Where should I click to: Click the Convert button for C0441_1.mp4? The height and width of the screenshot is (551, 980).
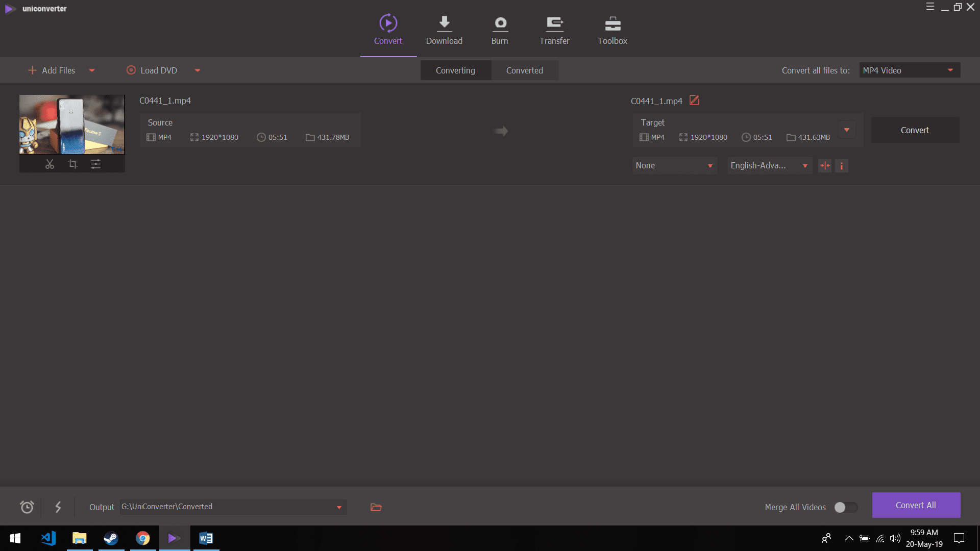tap(915, 130)
